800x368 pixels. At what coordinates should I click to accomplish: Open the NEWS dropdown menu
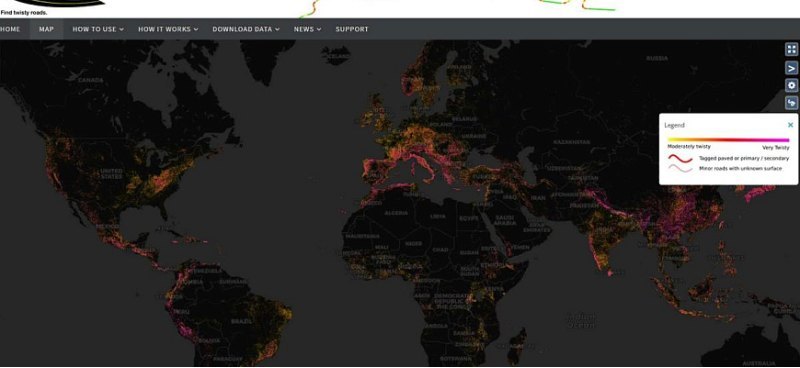tap(307, 29)
